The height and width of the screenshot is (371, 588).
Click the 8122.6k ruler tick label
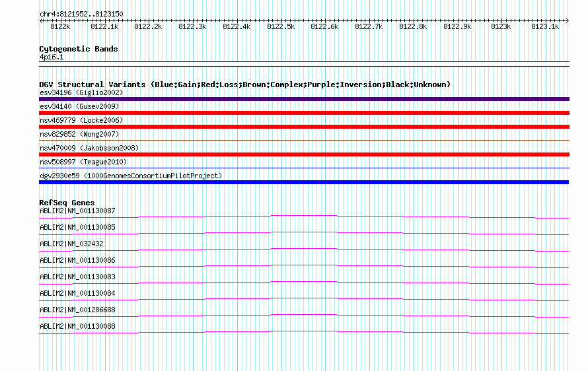tap(324, 26)
